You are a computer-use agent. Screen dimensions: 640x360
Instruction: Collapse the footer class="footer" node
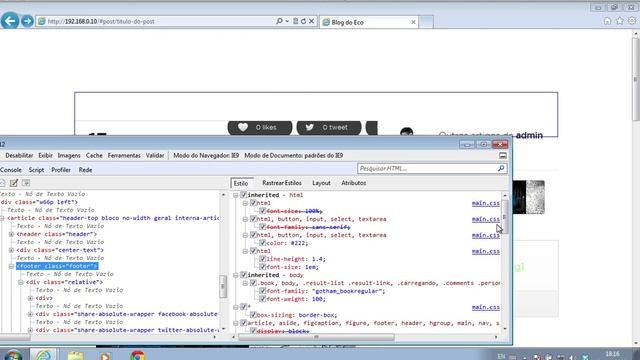coord(11,266)
